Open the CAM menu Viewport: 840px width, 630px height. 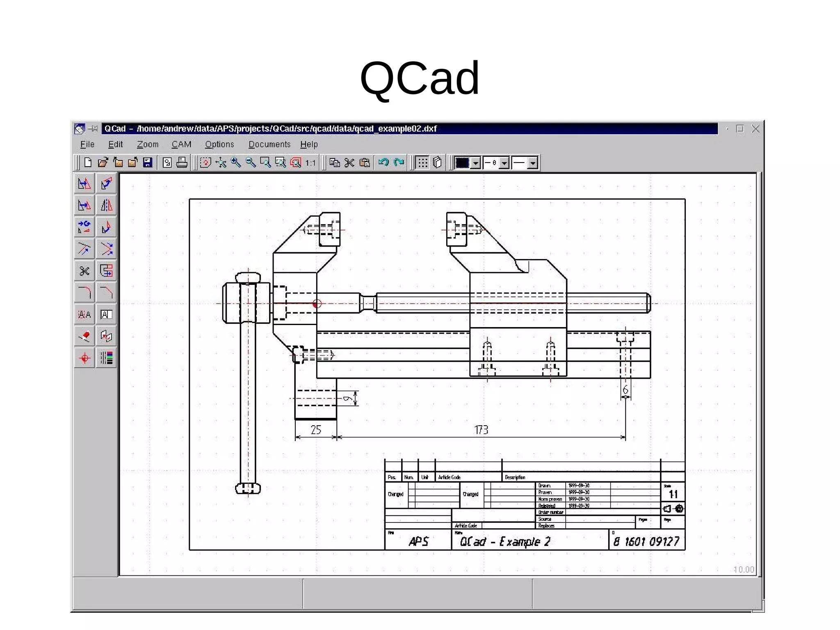tap(181, 144)
